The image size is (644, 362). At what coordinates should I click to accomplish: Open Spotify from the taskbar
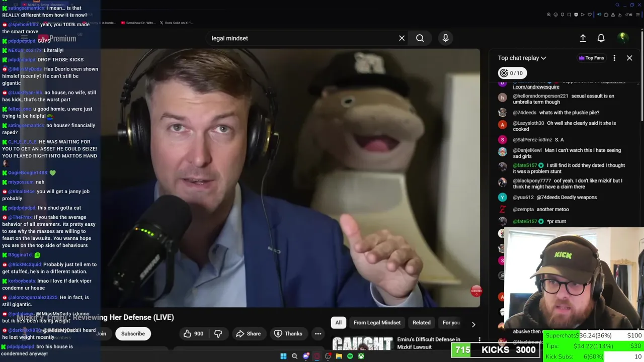[350, 356]
